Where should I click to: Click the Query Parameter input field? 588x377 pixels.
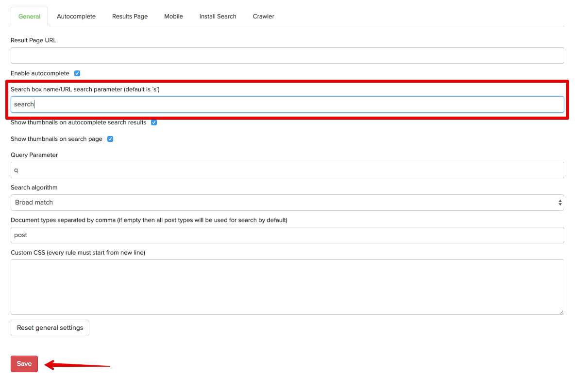coord(287,170)
